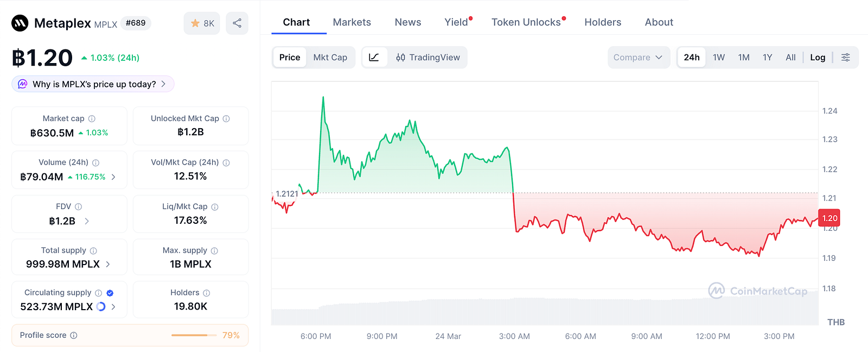
Task: Expand Circulating supply details chevron
Action: [x=113, y=307]
